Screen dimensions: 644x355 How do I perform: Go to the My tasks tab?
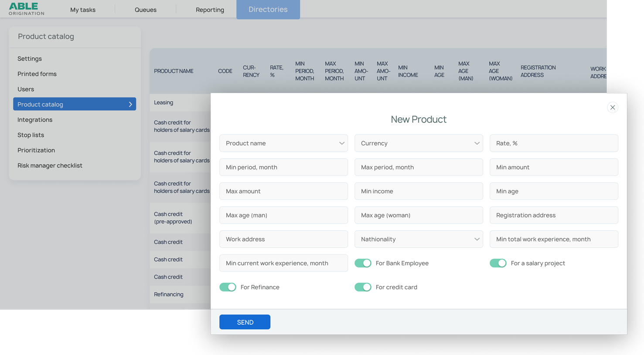point(83,10)
